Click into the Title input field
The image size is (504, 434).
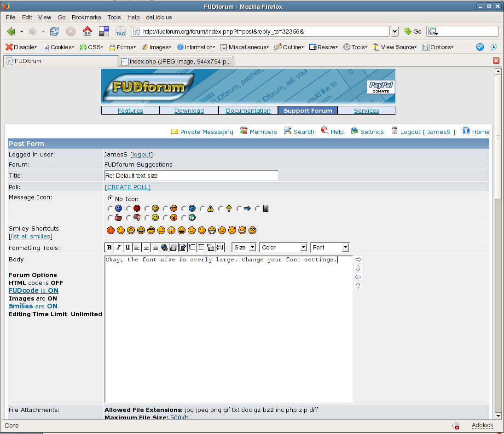pyautogui.click(x=191, y=175)
